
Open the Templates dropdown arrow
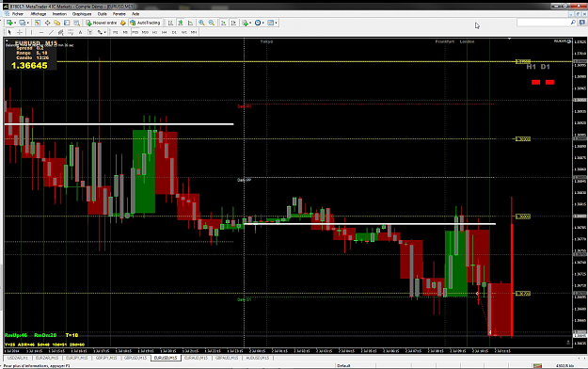[276, 23]
